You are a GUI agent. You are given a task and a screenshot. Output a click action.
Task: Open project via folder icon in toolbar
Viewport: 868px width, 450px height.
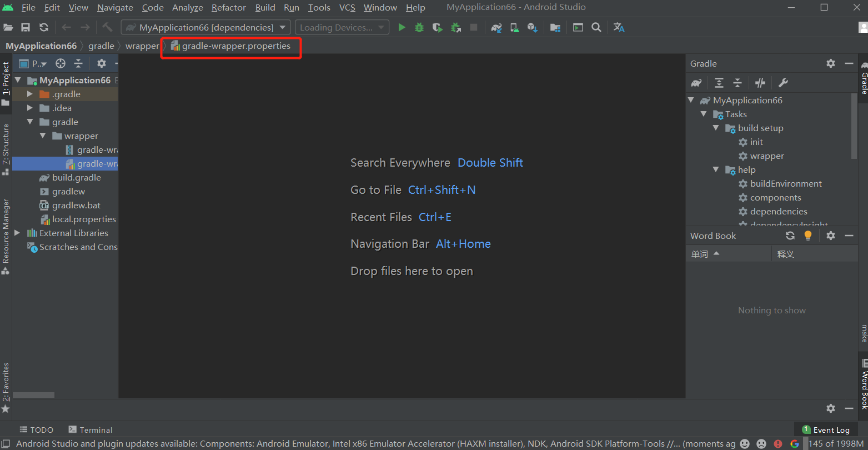coord(8,27)
